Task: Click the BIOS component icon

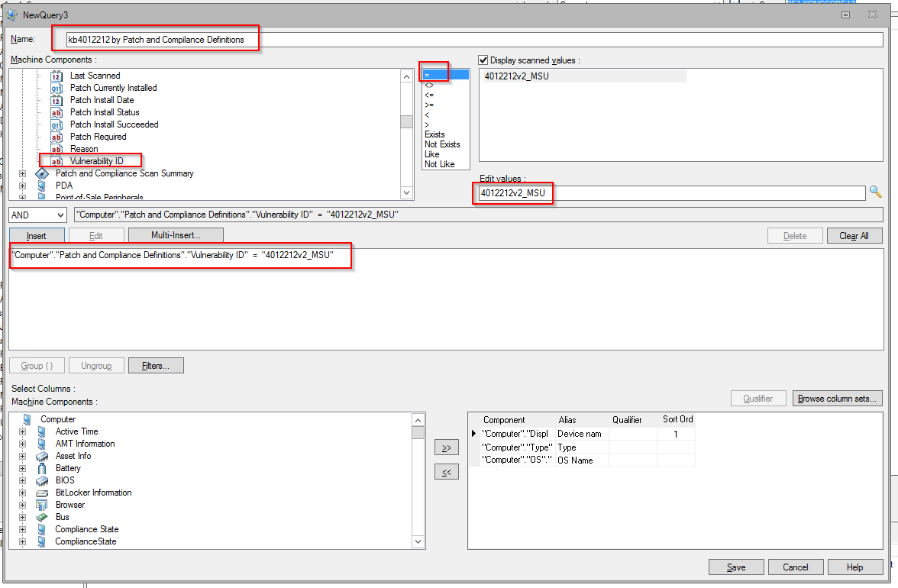Action: 42,480
